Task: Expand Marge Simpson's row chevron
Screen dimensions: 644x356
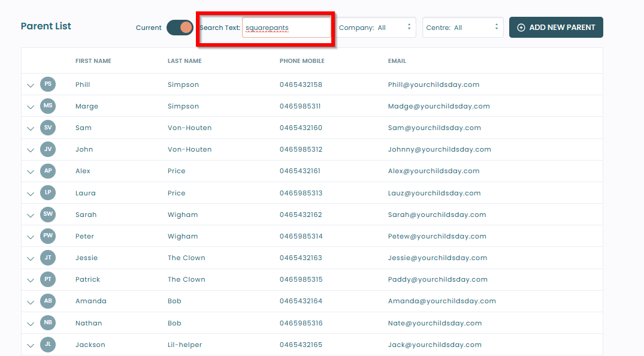Action: pyautogui.click(x=31, y=107)
